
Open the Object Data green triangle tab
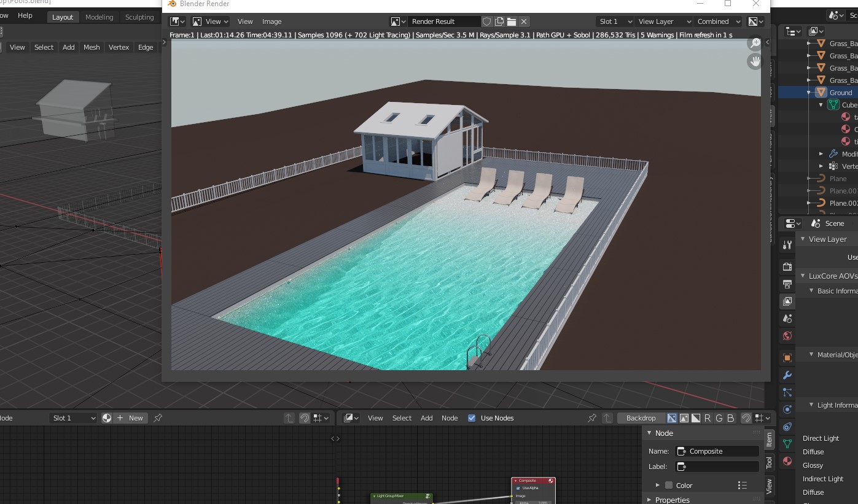click(787, 443)
